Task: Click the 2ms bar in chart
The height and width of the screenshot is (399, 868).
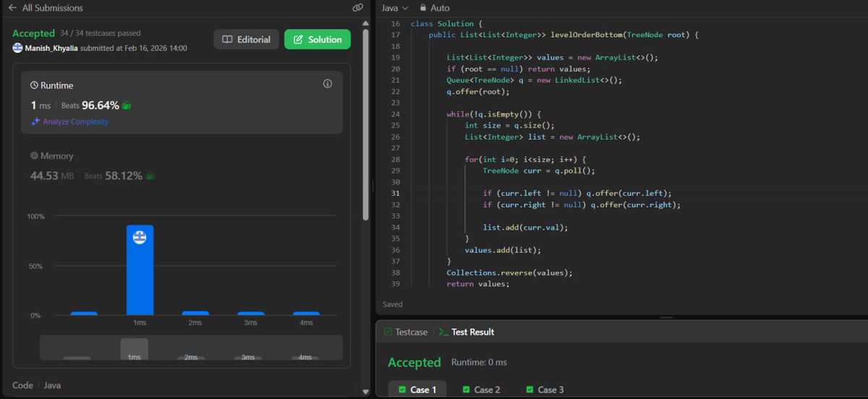Action: 195,313
